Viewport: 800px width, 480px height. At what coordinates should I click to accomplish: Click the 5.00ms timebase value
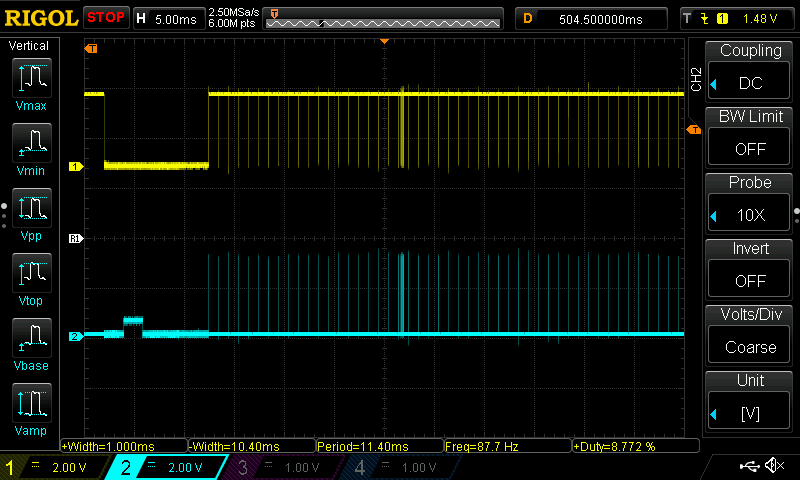click(176, 20)
